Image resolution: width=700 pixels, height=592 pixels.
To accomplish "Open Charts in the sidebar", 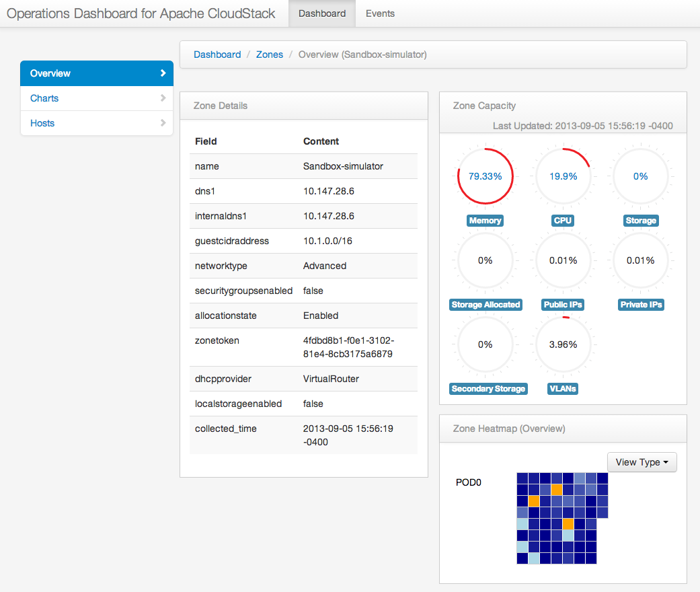I will click(97, 98).
